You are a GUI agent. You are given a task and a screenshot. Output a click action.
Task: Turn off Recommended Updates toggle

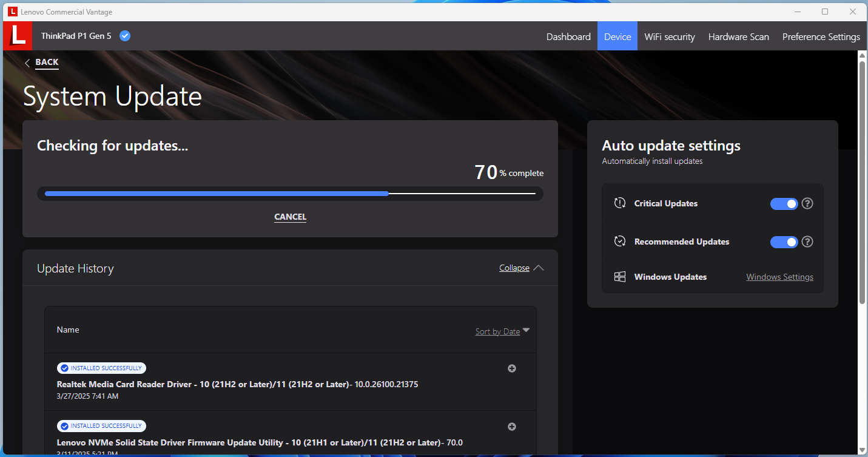click(784, 242)
